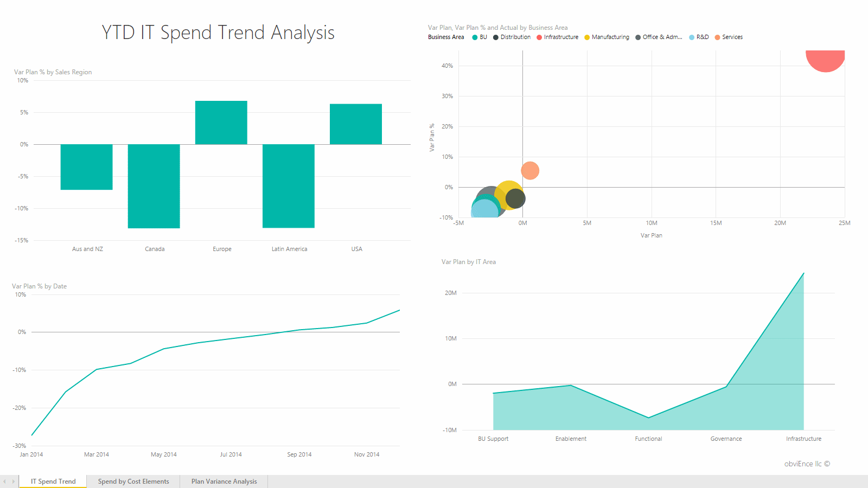The width and height of the screenshot is (868, 488).
Task: Switch to the IT Spend Trend tab
Action: pos(53,481)
